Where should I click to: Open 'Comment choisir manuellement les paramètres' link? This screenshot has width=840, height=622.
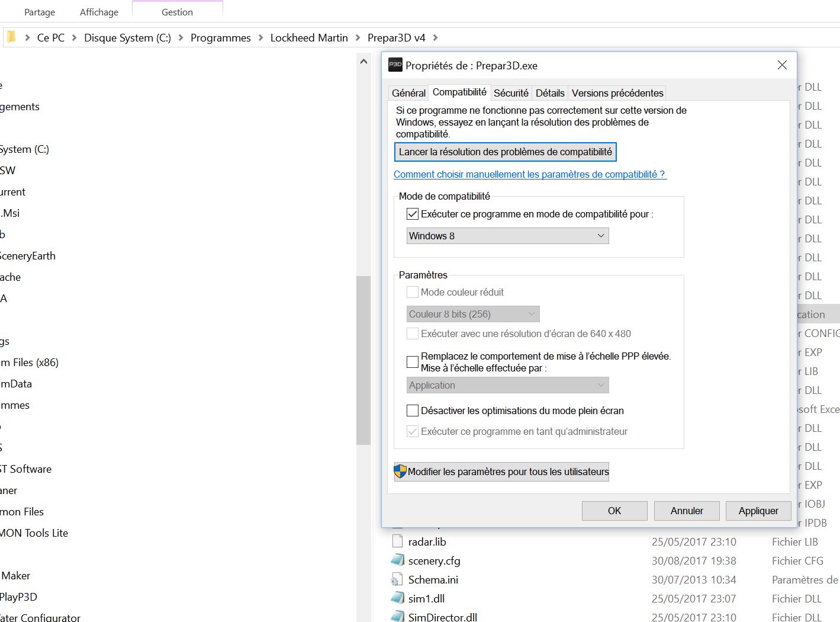530,174
